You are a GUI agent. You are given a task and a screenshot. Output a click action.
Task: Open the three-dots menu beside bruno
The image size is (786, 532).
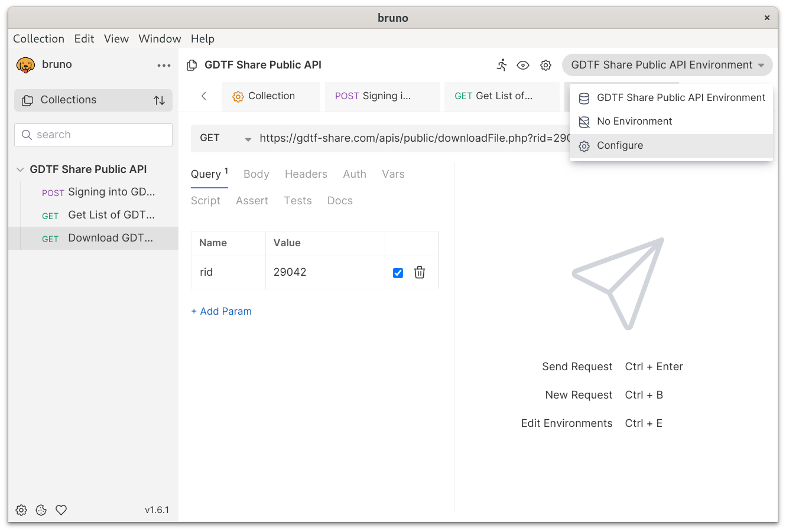coord(164,66)
